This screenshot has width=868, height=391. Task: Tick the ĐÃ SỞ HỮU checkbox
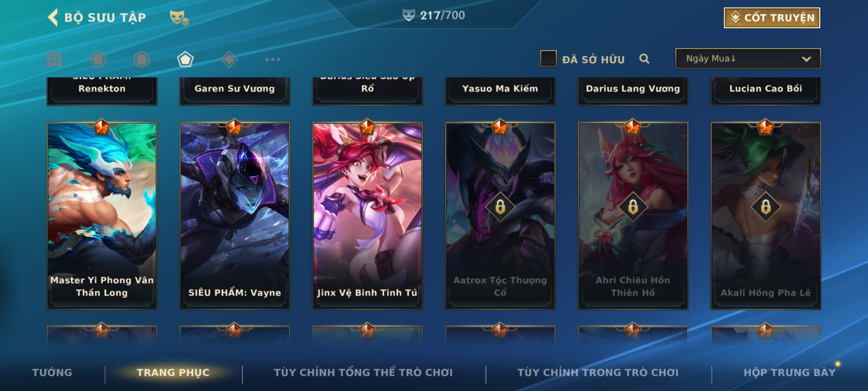(548, 59)
